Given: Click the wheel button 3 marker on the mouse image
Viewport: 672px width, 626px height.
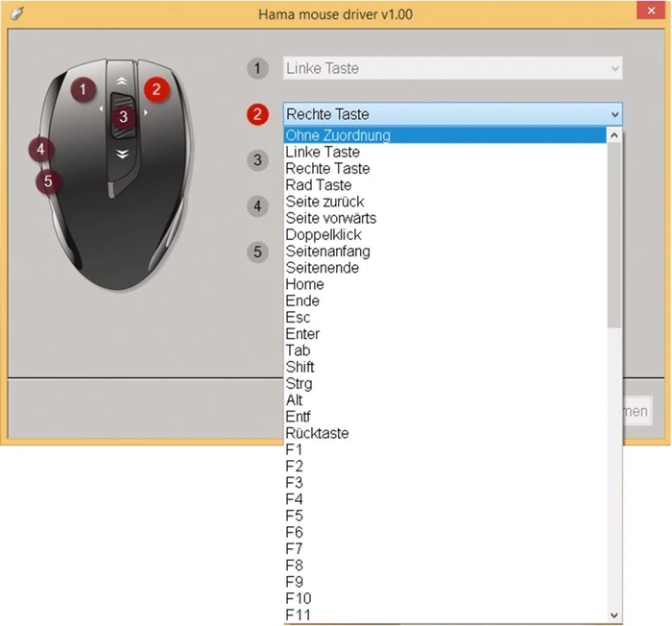Looking at the screenshot, I should coord(124,116).
